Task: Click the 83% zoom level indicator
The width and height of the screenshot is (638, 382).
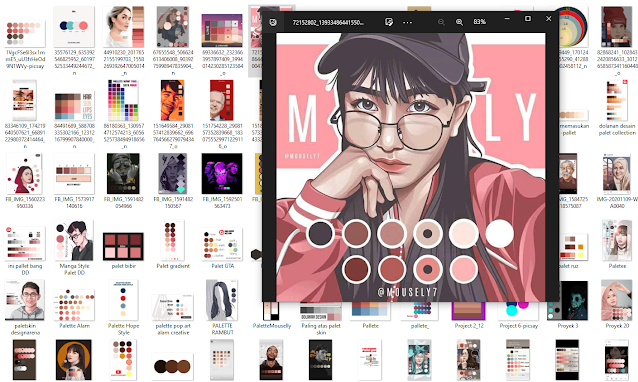Action: pyautogui.click(x=480, y=22)
